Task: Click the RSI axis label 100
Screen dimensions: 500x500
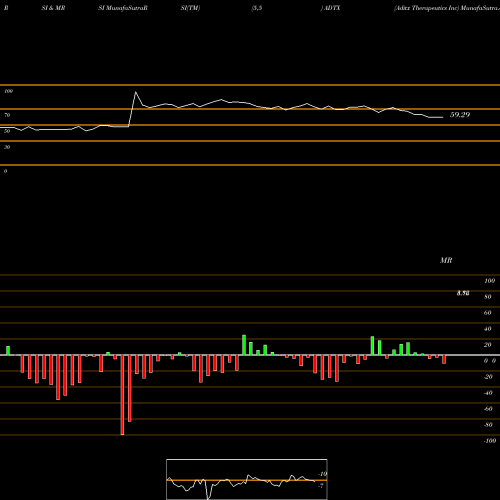Action: 8,91
